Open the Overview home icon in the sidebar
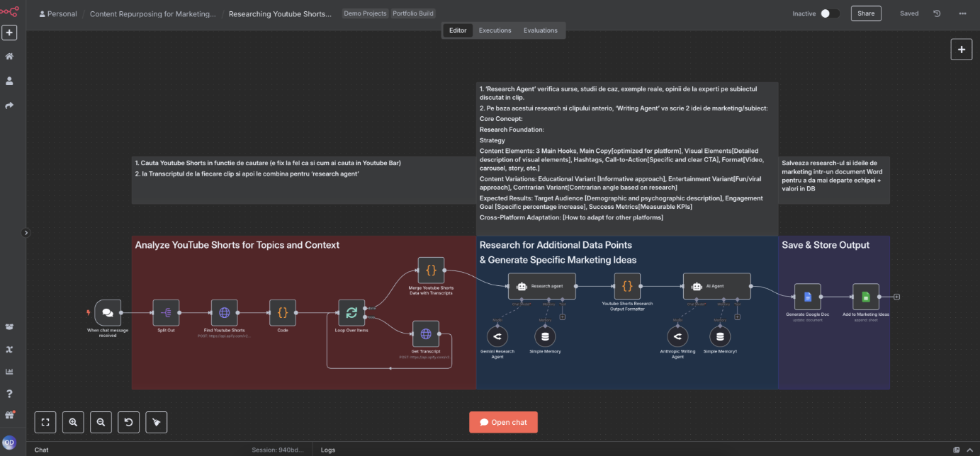 point(9,57)
